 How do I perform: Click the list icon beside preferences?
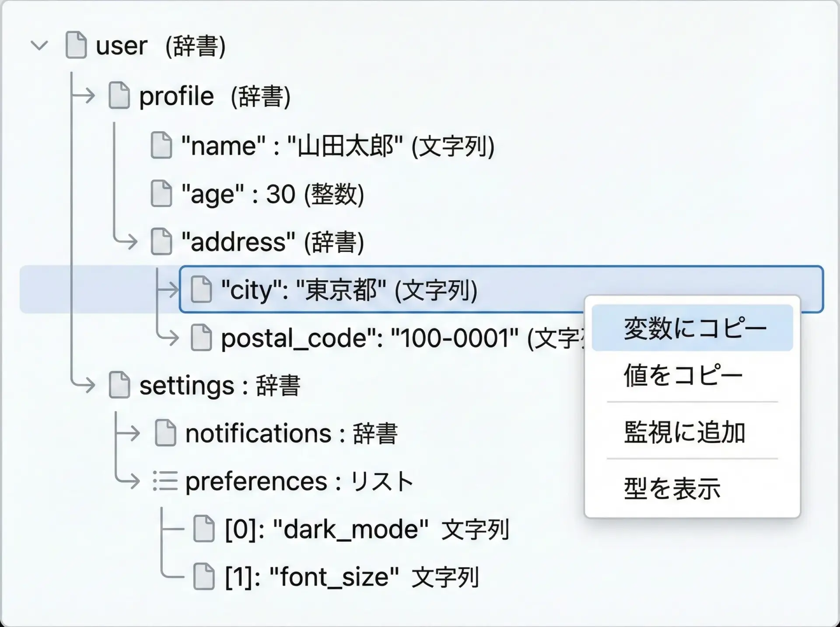tap(165, 481)
